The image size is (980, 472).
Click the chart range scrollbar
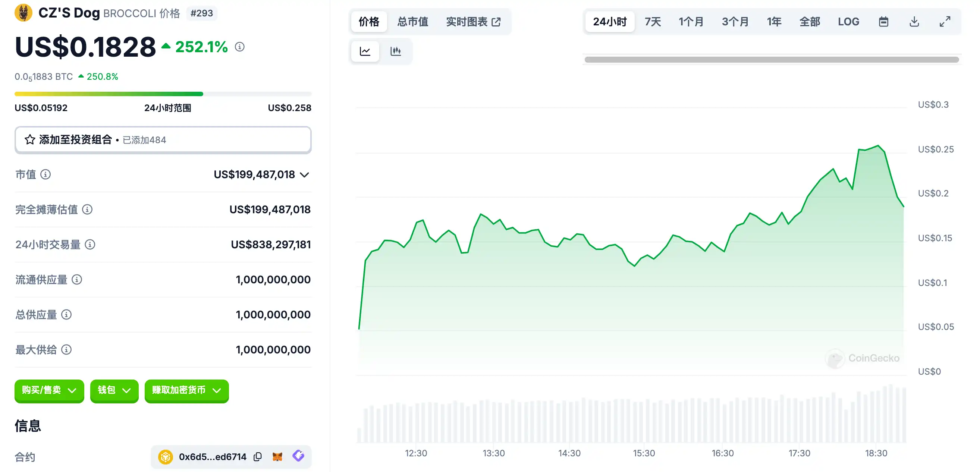click(772, 60)
